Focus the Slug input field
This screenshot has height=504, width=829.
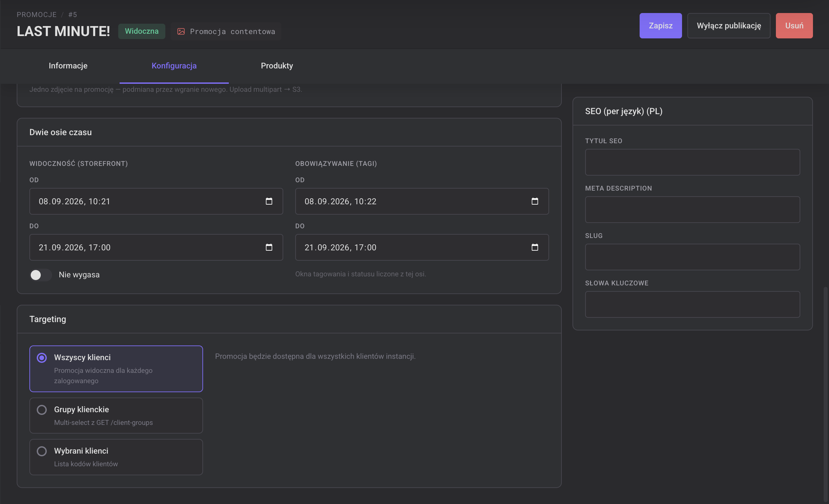692,257
